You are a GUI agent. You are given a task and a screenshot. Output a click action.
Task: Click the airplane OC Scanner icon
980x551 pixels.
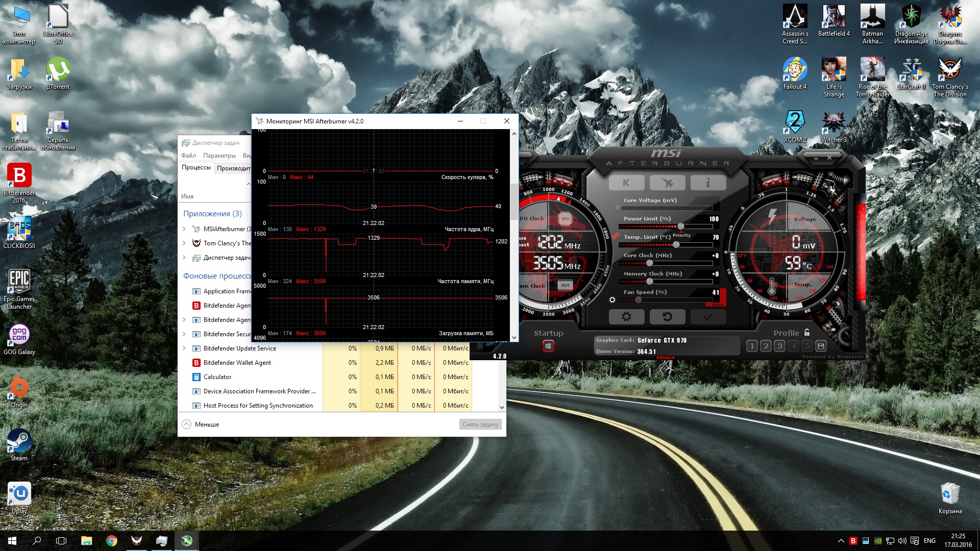[667, 183]
